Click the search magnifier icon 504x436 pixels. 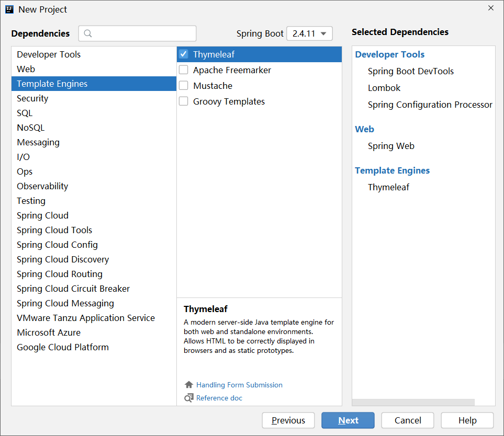pyautogui.click(x=88, y=33)
